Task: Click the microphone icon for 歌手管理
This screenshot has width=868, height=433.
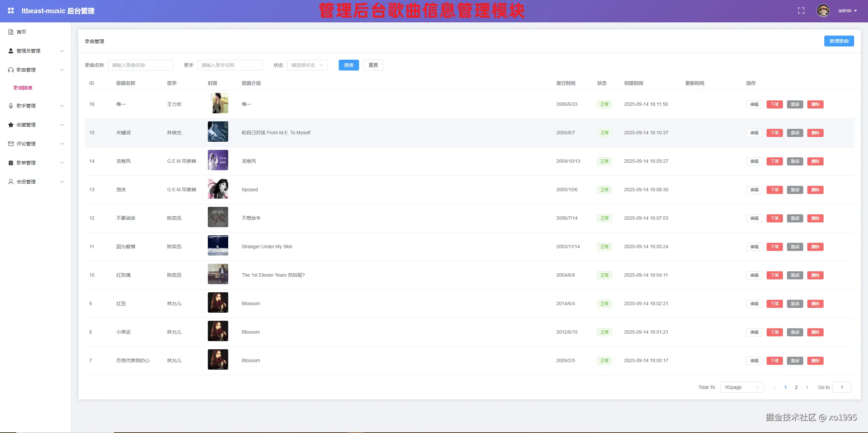Action: 11,106
